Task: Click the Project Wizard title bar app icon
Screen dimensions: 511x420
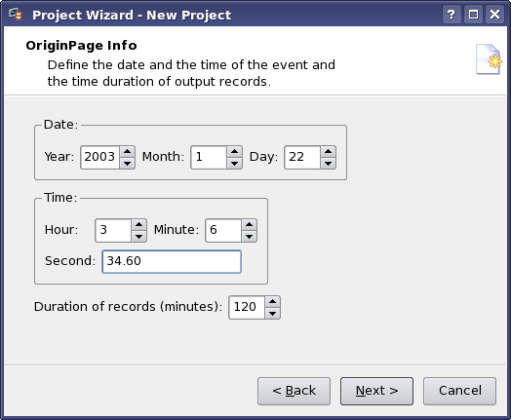Action: pyautogui.click(x=16, y=15)
